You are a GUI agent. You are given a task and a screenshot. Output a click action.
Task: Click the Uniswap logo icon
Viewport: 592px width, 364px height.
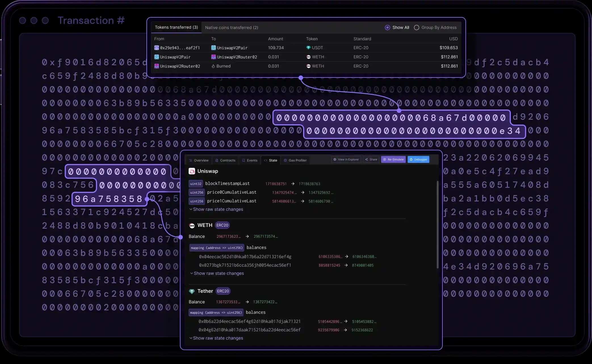coord(192,171)
